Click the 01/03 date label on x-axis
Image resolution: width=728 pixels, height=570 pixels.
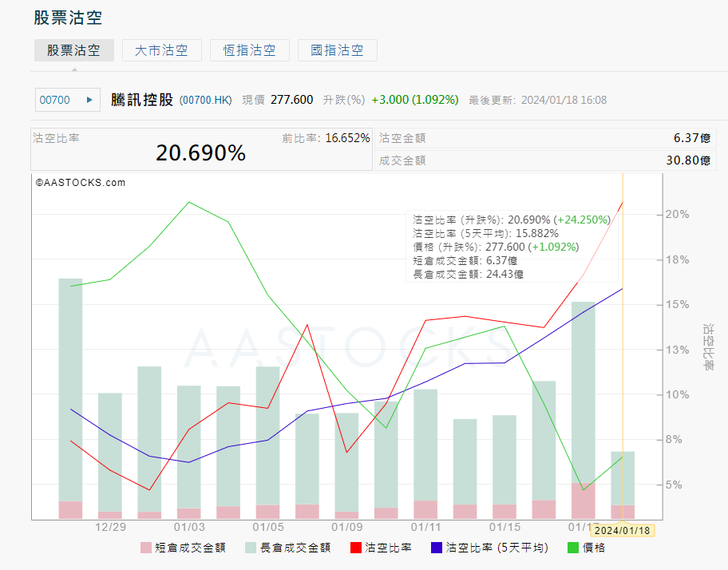coord(189,528)
